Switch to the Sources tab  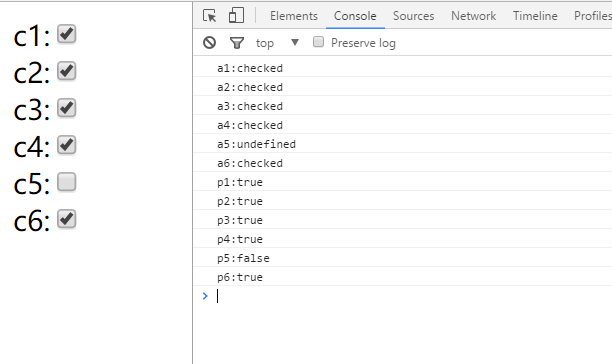click(413, 16)
